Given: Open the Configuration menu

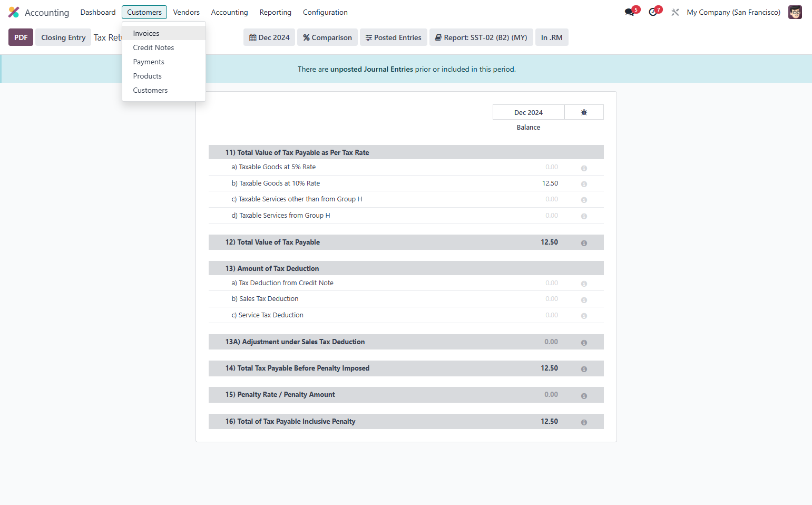Looking at the screenshot, I should click(325, 12).
